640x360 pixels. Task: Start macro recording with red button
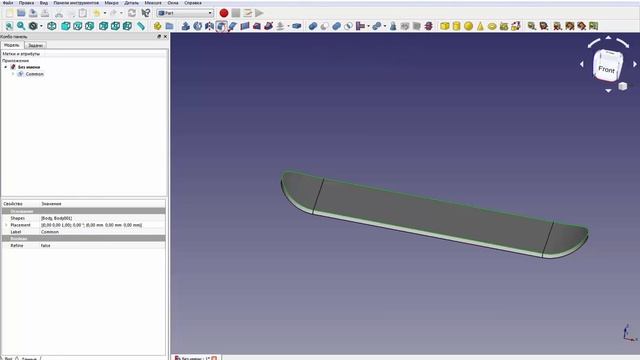click(x=224, y=13)
